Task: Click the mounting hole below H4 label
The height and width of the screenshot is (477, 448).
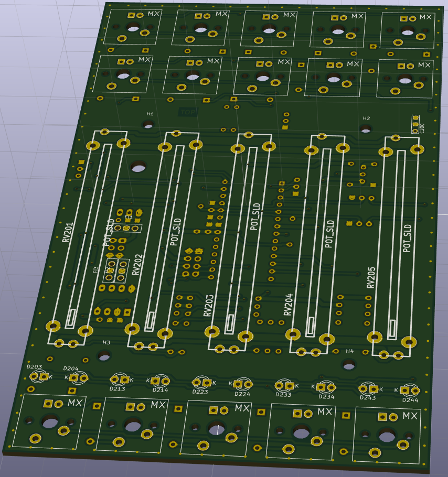Action: pos(349,364)
